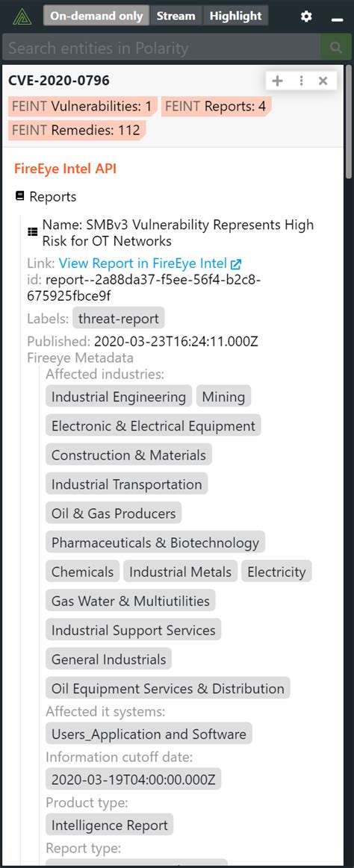
Task: Click the vertical scrollbar thumb
Action: point(349,122)
